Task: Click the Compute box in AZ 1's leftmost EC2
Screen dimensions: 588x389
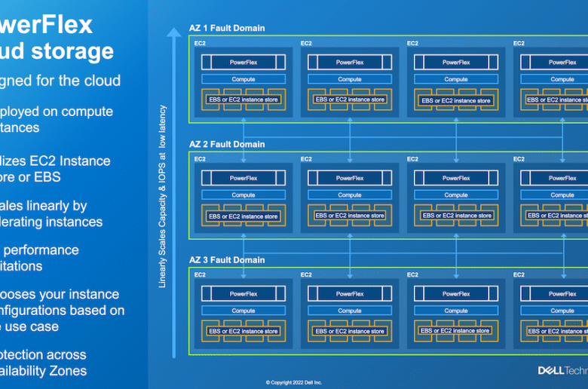Action: (x=243, y=79)
